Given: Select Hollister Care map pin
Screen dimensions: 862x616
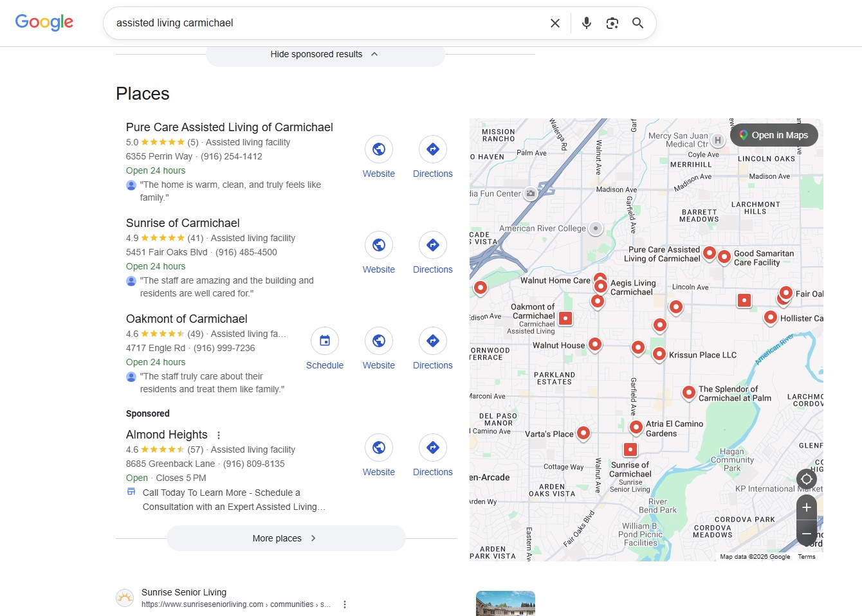Looking at the screenshot, I should [770, 317].
